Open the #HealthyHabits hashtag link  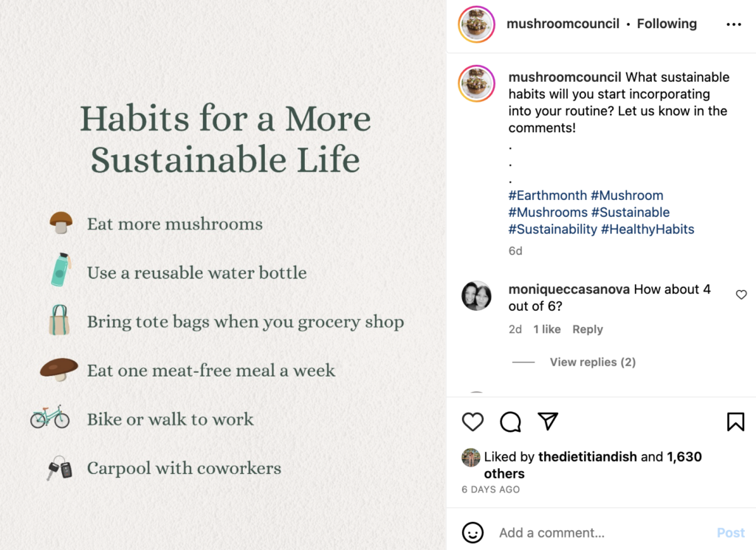[647, 230]
